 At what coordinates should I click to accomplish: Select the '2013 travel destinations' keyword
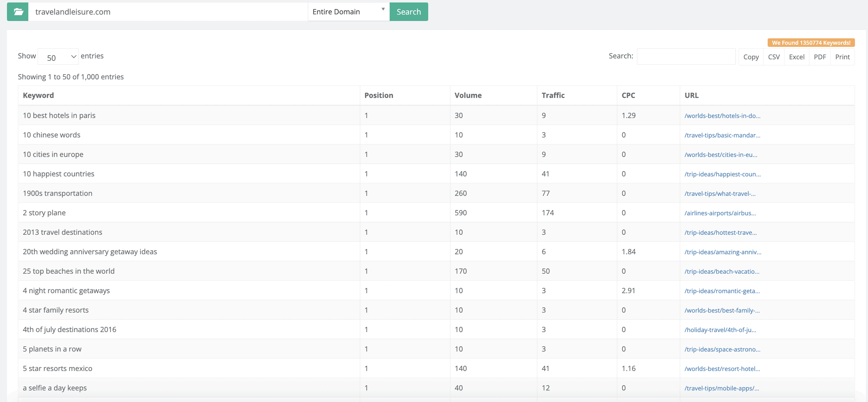click(x=62, y=232)
